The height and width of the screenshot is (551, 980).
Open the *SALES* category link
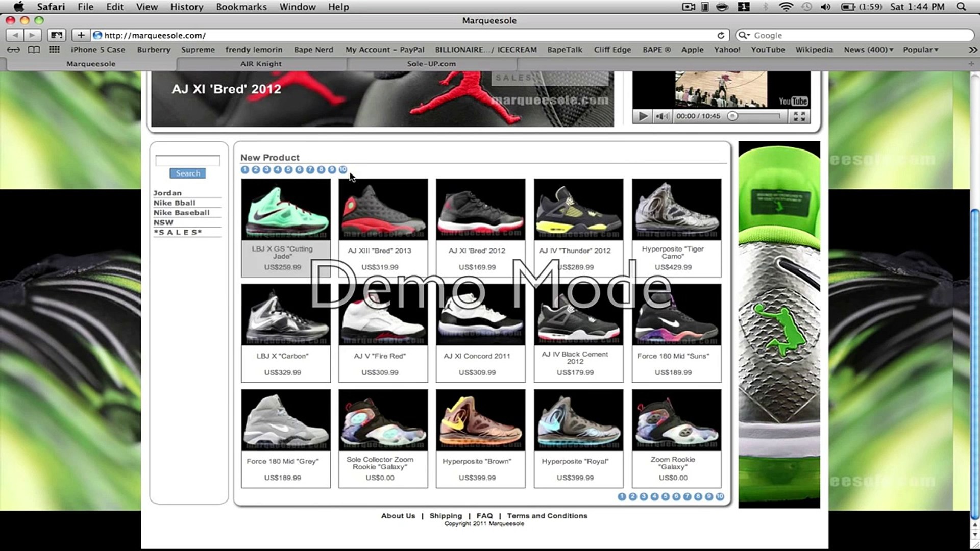point(178,232)
